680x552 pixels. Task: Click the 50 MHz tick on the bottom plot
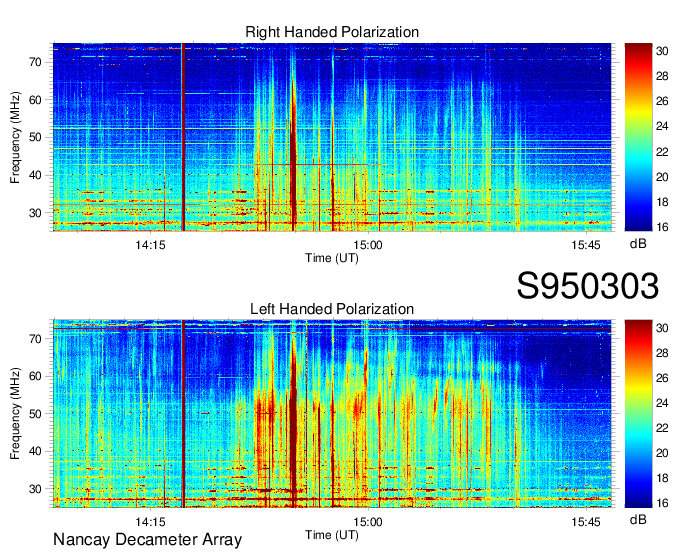35,414
